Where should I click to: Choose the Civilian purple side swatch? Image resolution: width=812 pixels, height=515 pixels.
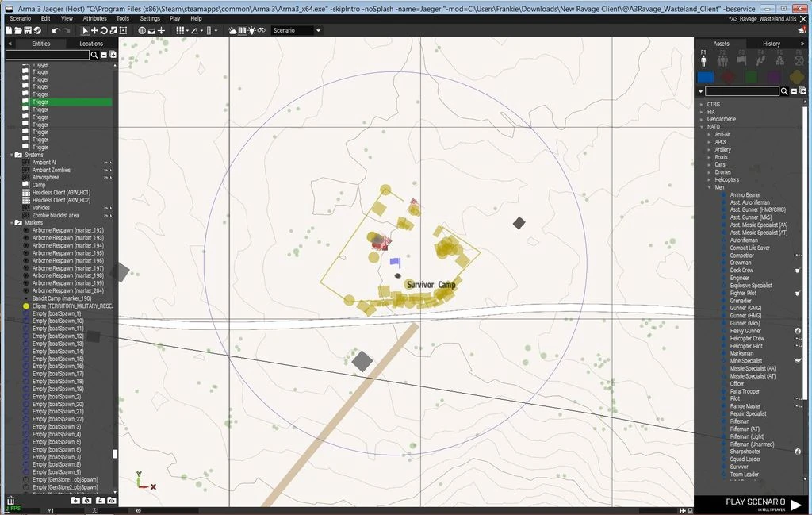point(774,77)
